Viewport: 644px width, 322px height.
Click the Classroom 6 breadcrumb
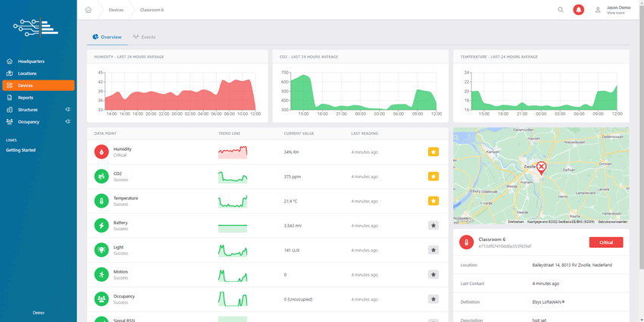pyautogui.click(x=152, y=10)
